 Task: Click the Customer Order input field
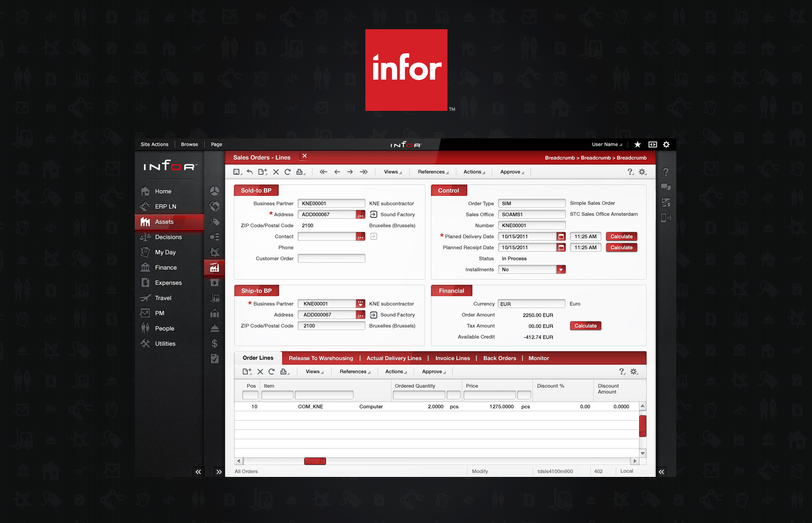click(331, 259)
